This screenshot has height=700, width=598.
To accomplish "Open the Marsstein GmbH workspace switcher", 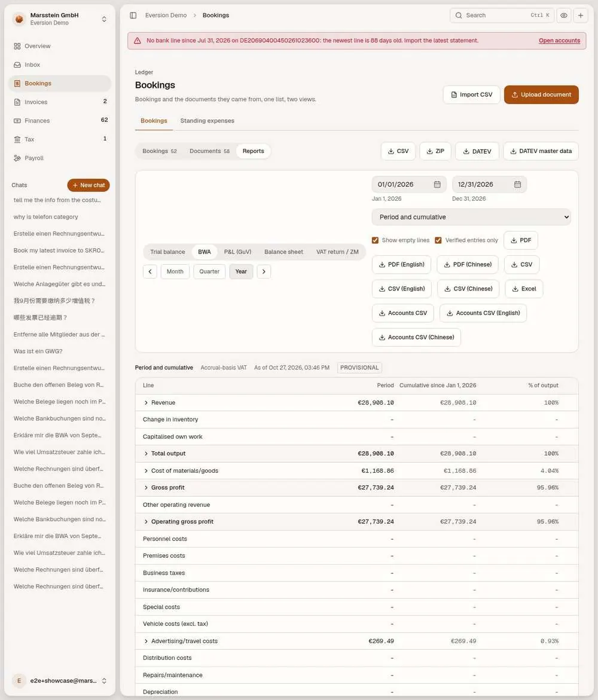I will click(60, 19).
